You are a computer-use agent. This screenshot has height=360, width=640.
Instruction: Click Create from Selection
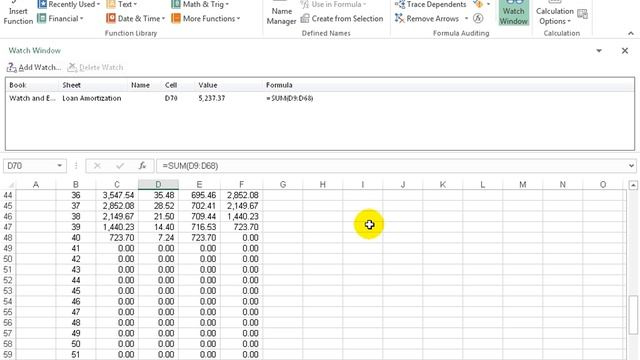click(x=342, y=18)
